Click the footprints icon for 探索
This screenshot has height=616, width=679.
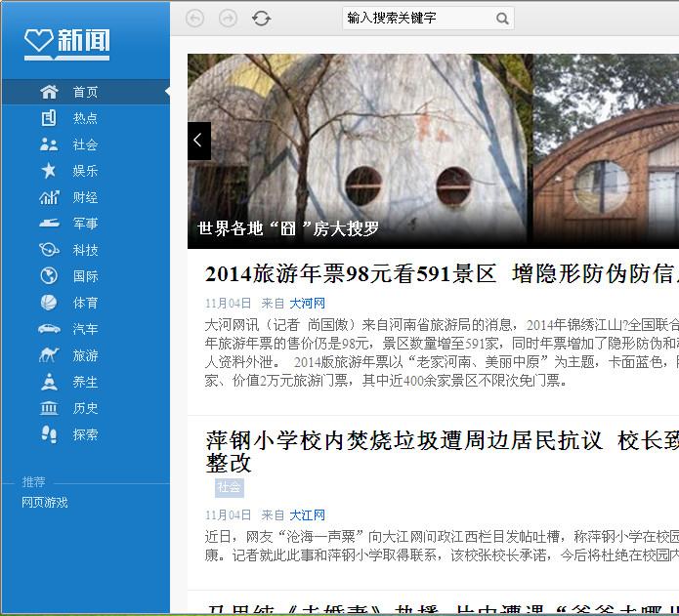[49, 434]
